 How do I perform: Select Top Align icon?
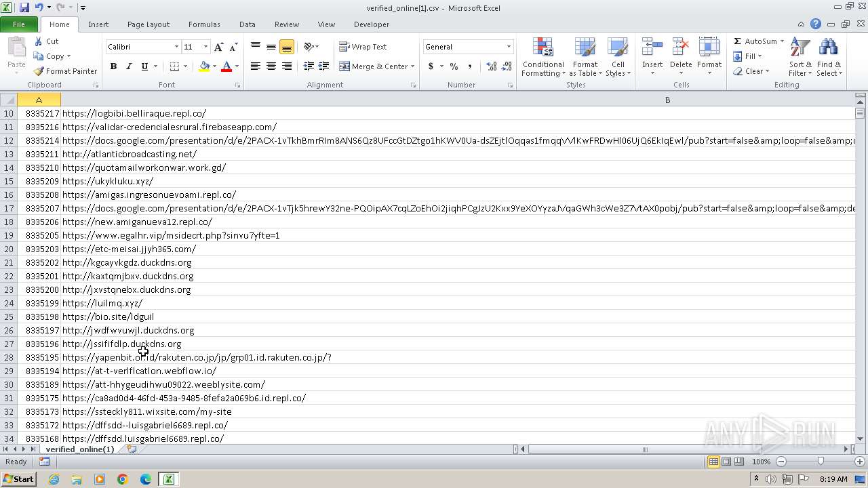(x=256, y=47)
